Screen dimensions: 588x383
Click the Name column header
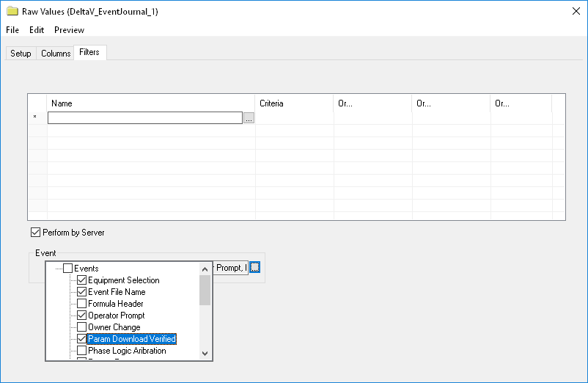151,103
